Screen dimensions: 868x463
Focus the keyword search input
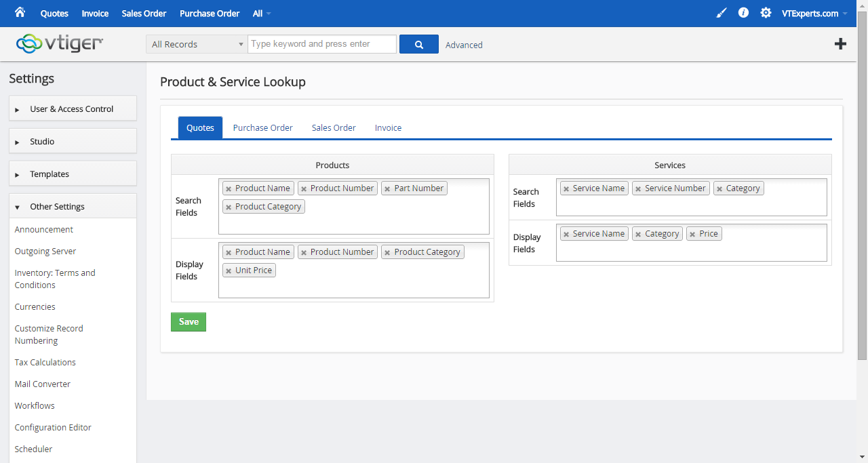[x=322, y=44]
